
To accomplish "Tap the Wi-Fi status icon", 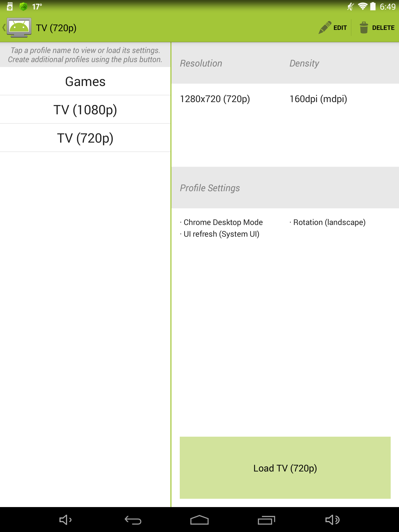I will pyautogui.click(x=362, y=6).
